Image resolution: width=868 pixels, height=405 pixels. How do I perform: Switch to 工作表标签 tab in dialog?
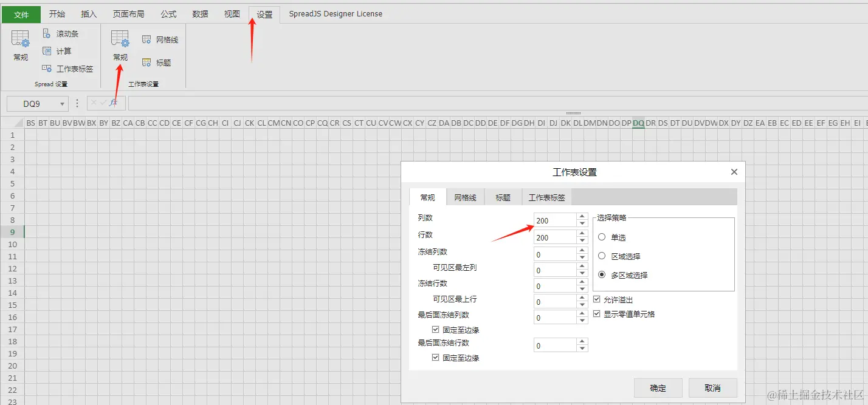(546, 197)
